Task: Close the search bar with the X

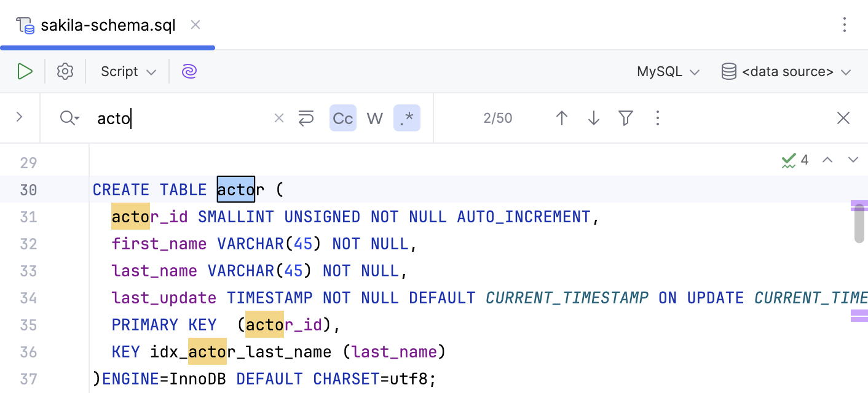Action: 843,117
